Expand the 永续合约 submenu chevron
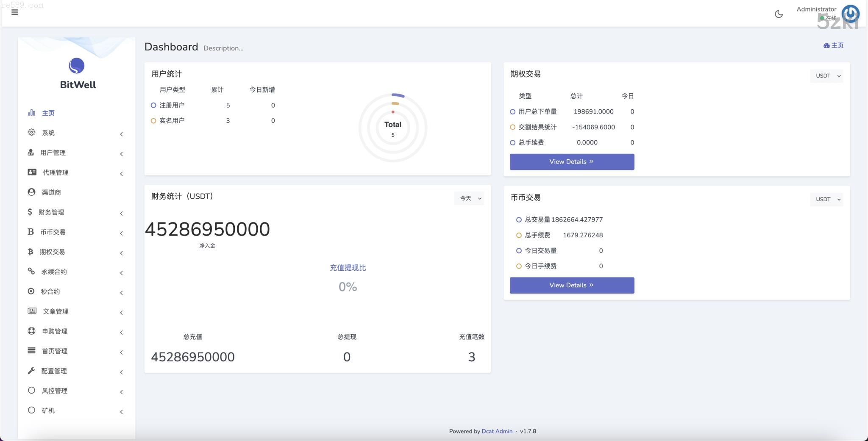Screen dimensions: 868x441 (x=121, y=273)
